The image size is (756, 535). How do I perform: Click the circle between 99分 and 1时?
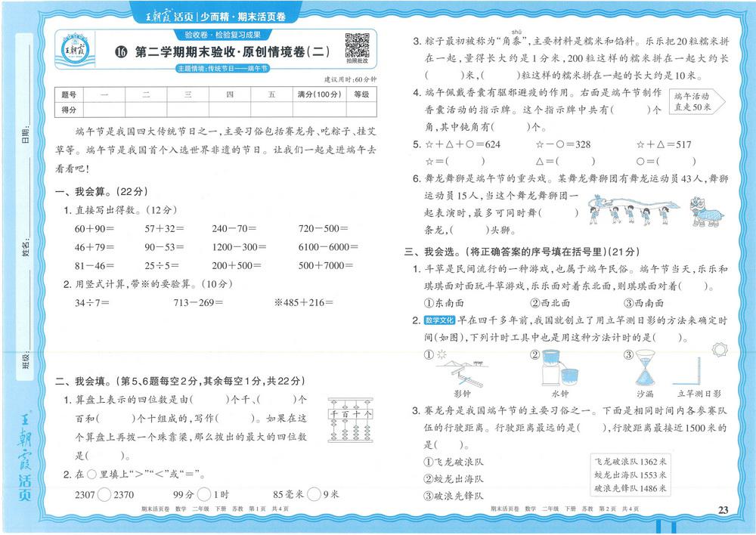click(x=204, y=494)
